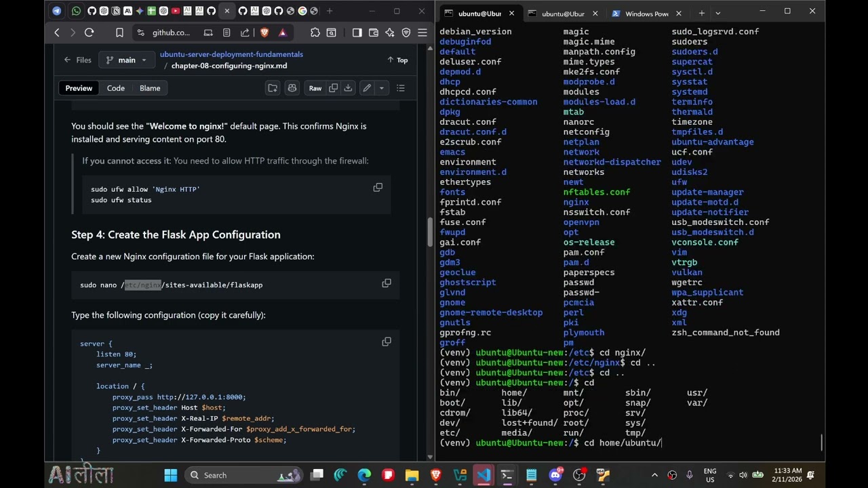
Task: Open the main branch dropdown
Action: click(x=127, y=60)
